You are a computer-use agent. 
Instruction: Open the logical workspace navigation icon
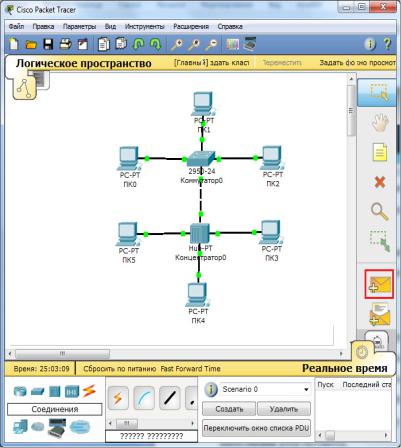coord(24,88)
